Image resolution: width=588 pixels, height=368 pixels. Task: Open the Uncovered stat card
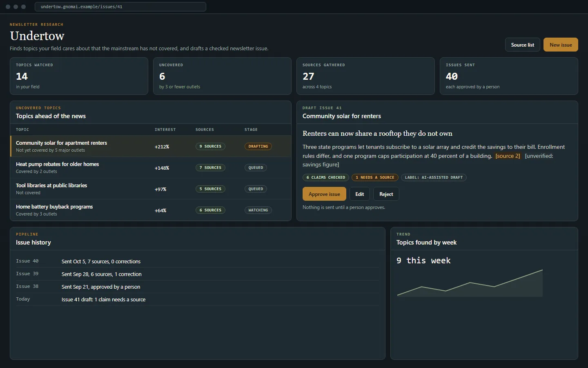pos(222,76)
